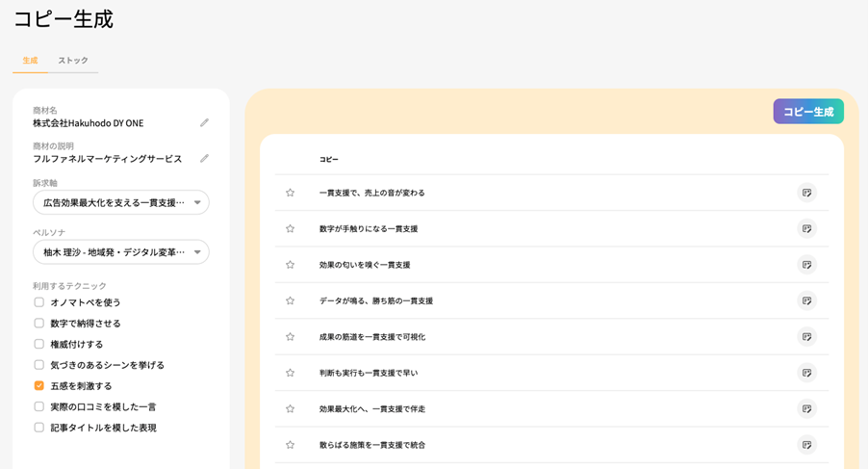Open note icon for 判断も実行も一貫支援で早い

[x=806, y=373]
